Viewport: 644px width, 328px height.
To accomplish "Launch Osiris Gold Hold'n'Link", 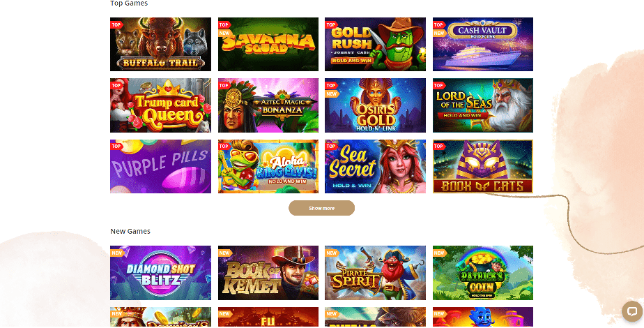I will [x=375, y=105].
